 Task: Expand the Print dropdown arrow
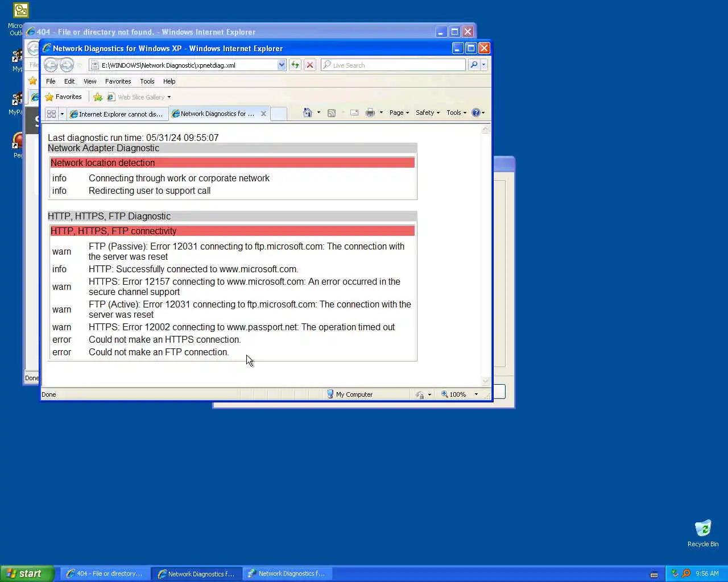[381, 113]
